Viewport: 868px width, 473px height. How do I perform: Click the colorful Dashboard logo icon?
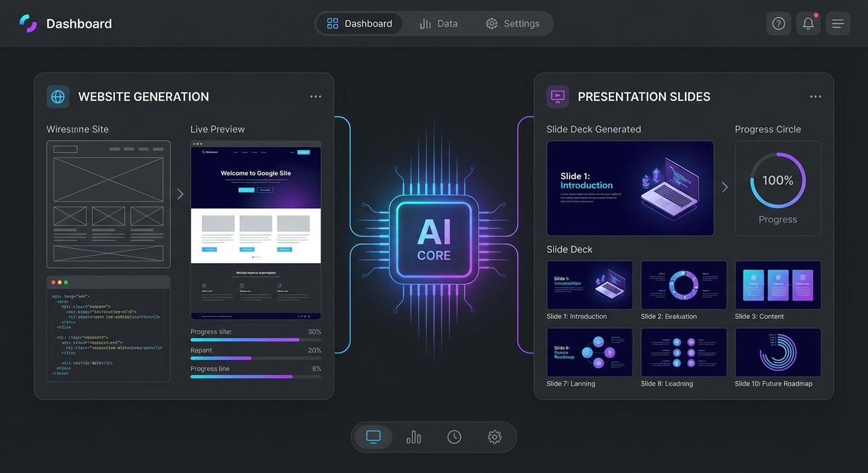point(28,23)
